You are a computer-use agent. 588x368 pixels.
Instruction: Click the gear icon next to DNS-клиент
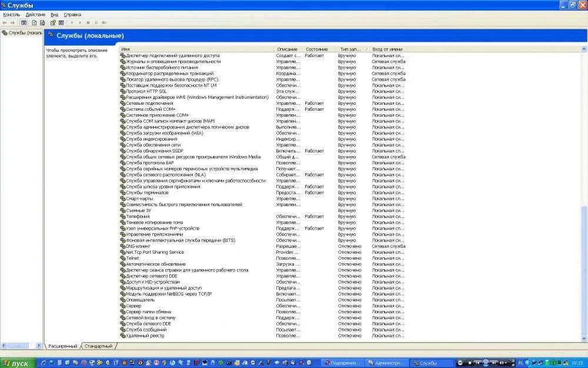(123, 246)
